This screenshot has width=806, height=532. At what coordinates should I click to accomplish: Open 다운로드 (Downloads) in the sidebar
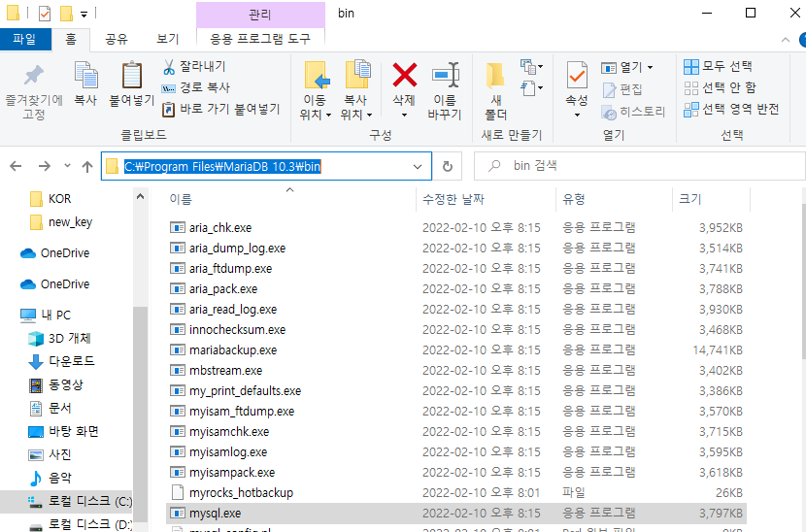coord(61,361)
